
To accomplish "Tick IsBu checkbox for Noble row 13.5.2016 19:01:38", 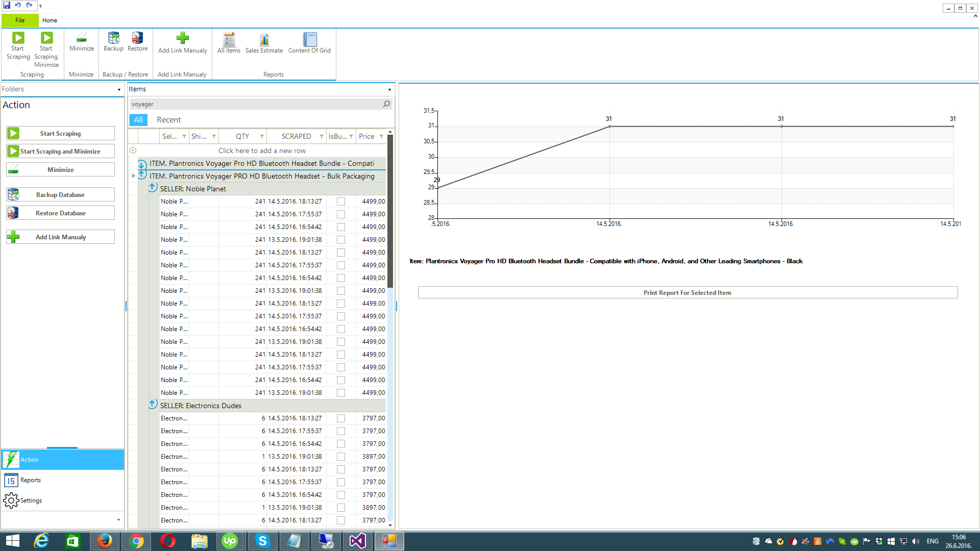I will (x=341, y=240).
